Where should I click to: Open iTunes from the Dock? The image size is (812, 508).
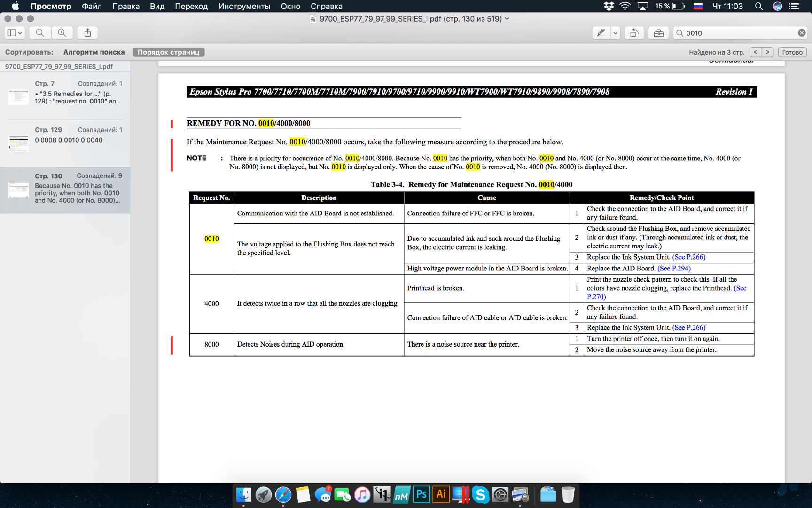pos(362,495)
